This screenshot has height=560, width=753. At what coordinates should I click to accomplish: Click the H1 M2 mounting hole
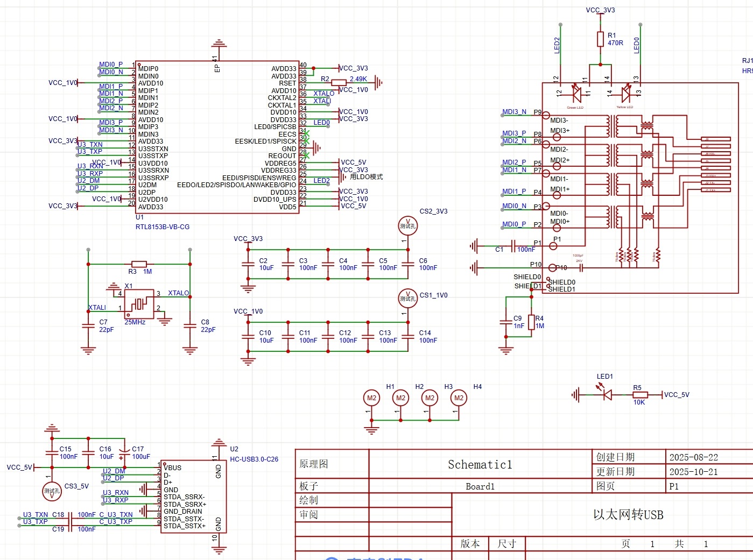pyautogui.click(x=371, y=398)
